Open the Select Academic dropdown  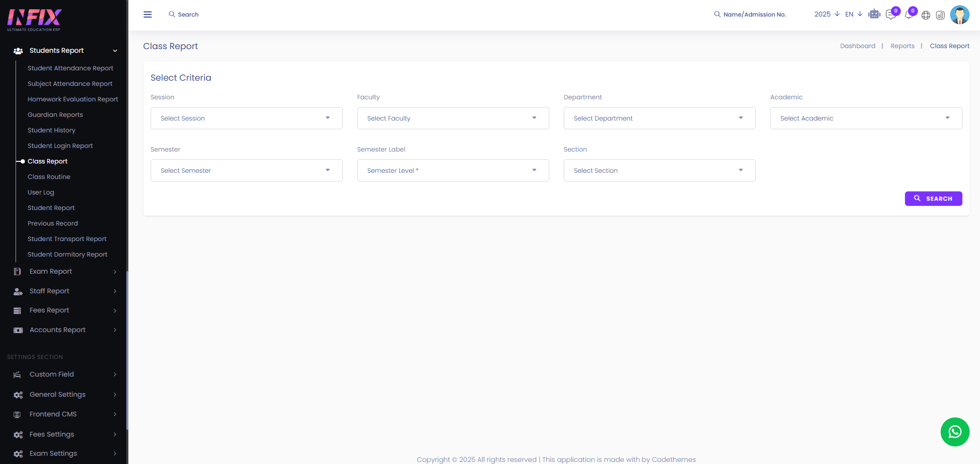(x=866, y=118)
